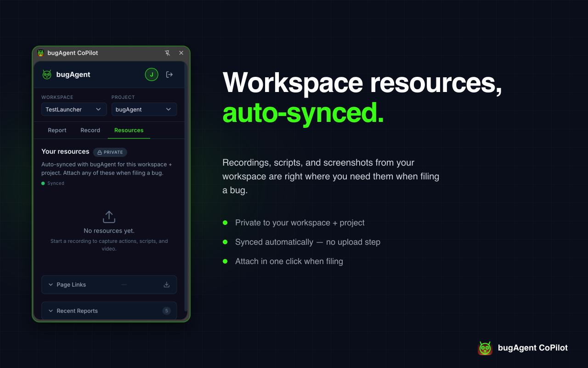Click the panel's vertical scrollbar
Screen dimensions: 588x368
[x=186, y=187]
